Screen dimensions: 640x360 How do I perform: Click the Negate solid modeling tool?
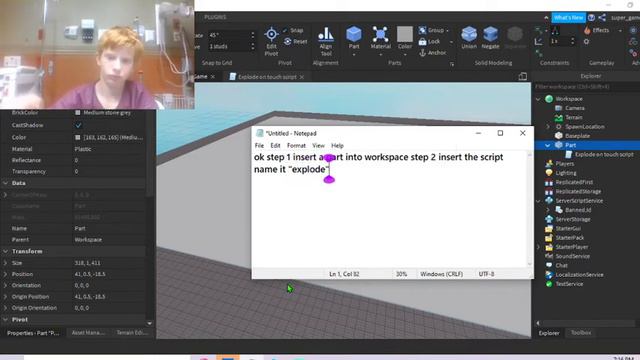coord(490,38)
